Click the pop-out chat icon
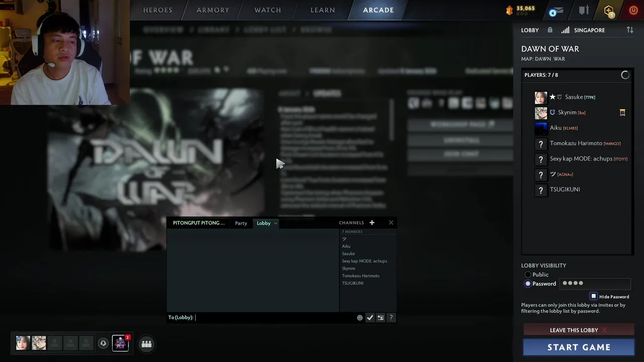The height and width of the screenshot is (362, 644). click(380, 318)
